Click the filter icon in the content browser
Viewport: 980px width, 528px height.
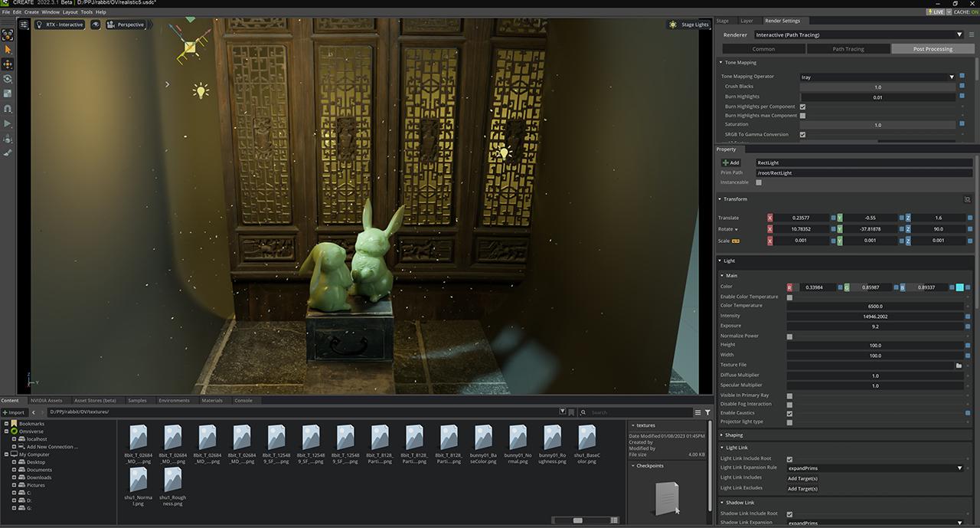pos(707,412)
